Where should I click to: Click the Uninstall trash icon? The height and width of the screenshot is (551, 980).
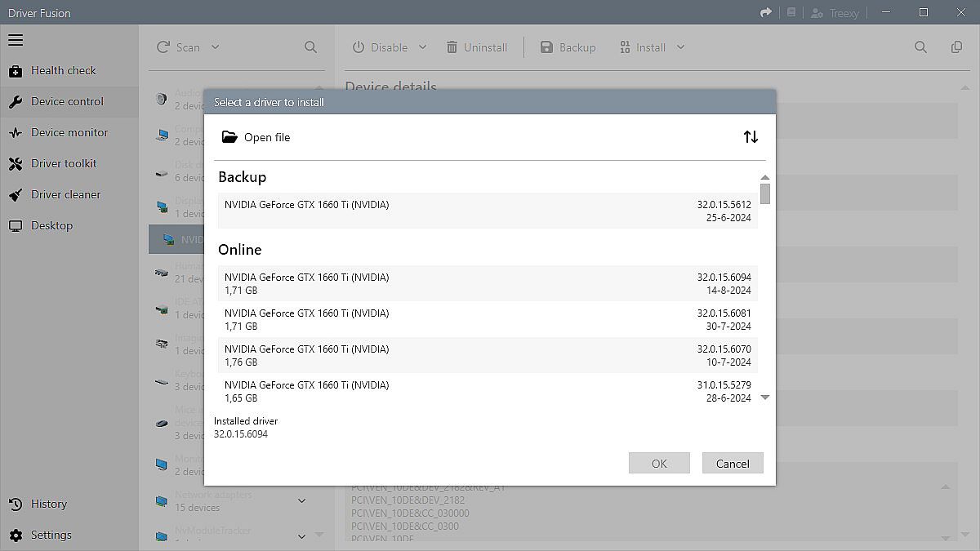coord(452,47)
